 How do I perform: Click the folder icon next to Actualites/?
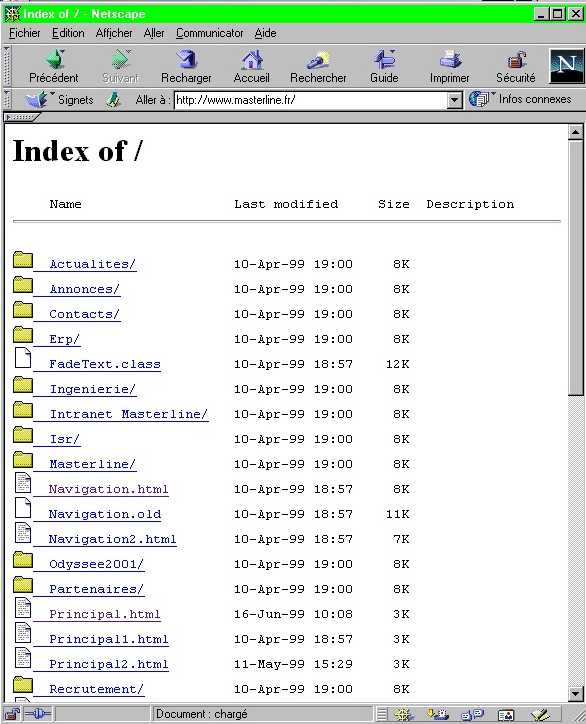(x=23, y=260)
